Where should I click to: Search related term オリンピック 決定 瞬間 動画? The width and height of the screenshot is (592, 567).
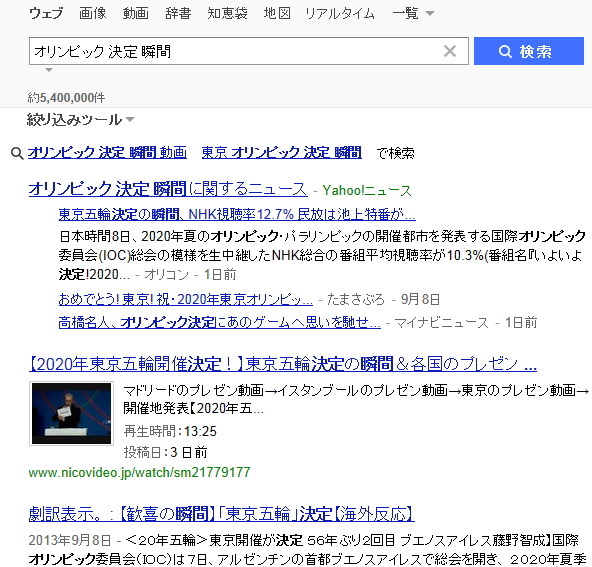107,153
